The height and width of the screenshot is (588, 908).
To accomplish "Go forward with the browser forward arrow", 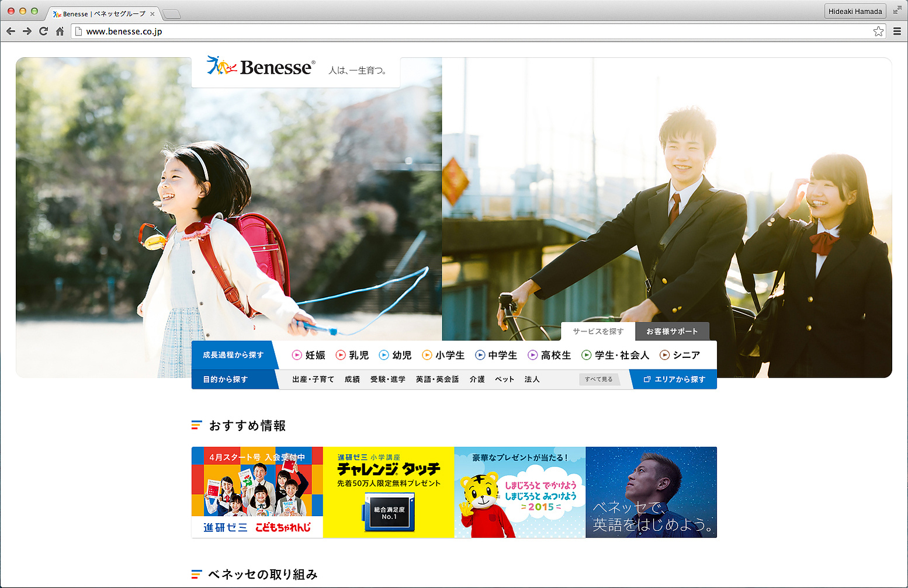I will (x=27, y=32).
